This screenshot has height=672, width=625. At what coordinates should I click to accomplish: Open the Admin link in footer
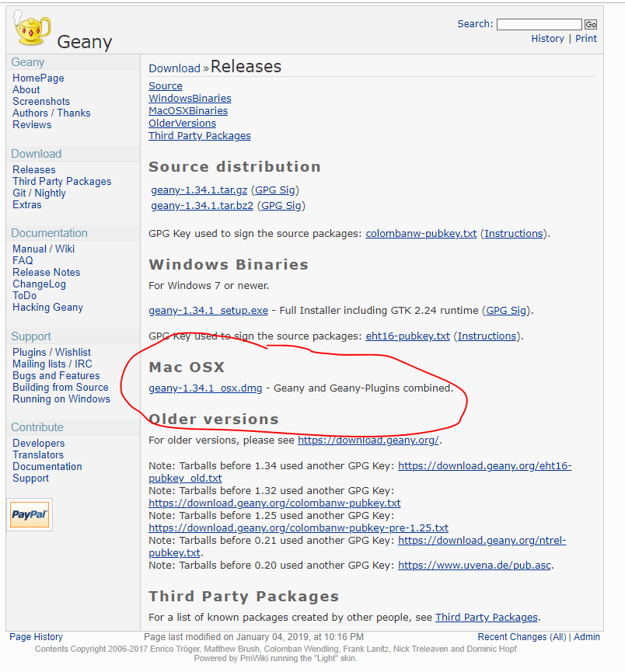(586, 637)
